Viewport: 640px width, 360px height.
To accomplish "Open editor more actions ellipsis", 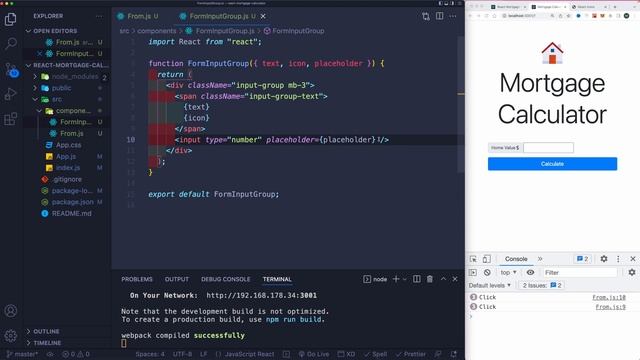I will [x=453, y=16].
